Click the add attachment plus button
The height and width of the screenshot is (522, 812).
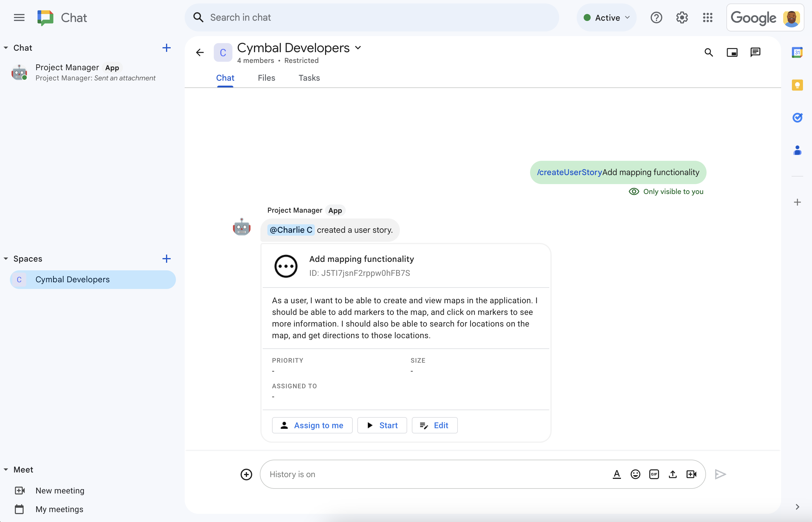(246, 474)
